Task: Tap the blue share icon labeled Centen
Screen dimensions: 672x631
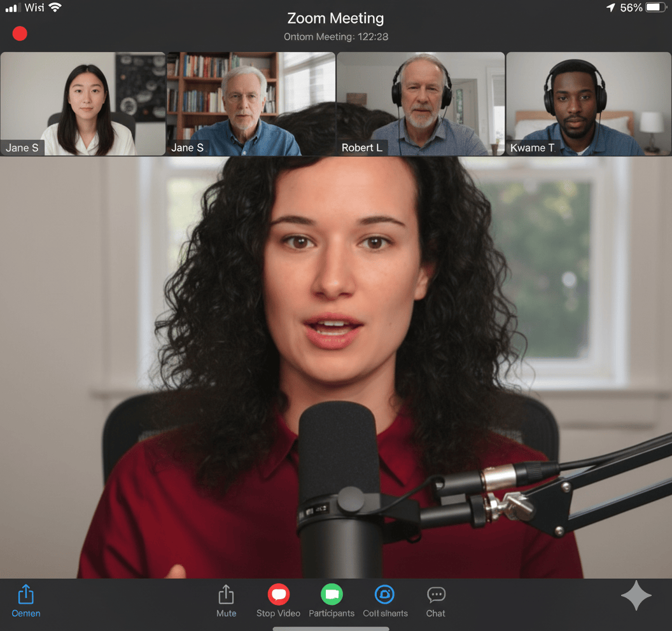Action: (x=25, y=595)
